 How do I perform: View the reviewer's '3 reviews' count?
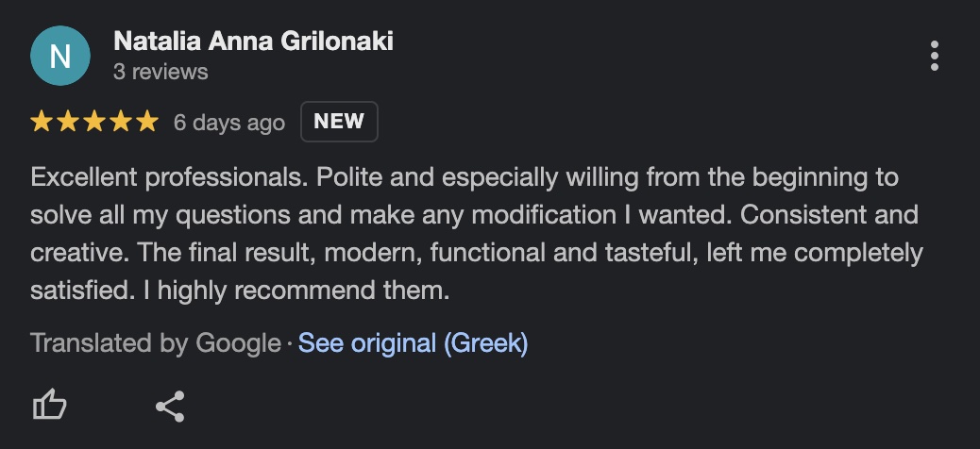161,72
